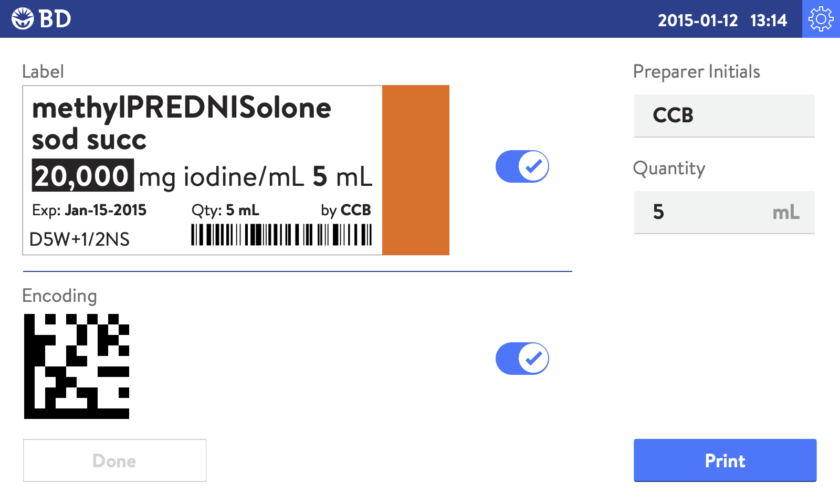840x504 pixels.
Task: Click the Print button
Action: (x=725, y=460)
